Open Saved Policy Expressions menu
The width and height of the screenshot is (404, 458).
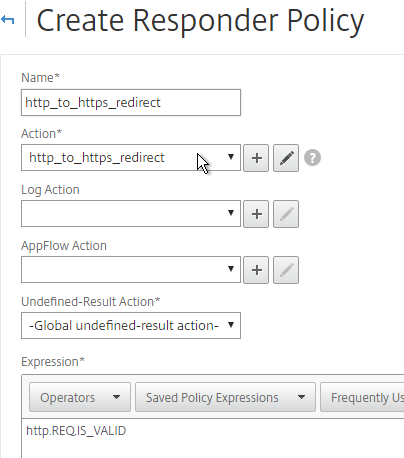225,397
